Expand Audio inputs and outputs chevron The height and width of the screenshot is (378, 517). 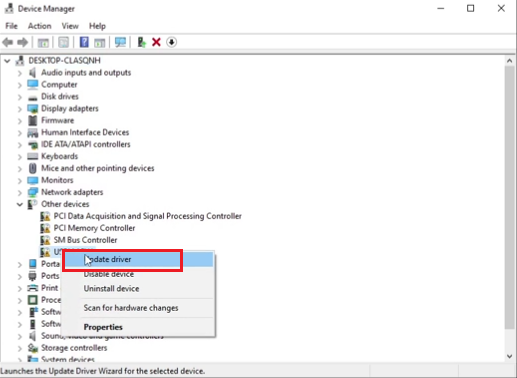point(20,73)
